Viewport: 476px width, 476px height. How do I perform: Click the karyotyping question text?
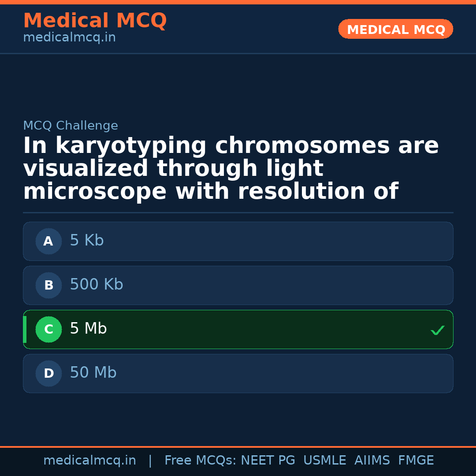pyautogui.click(x=231, y=169)
